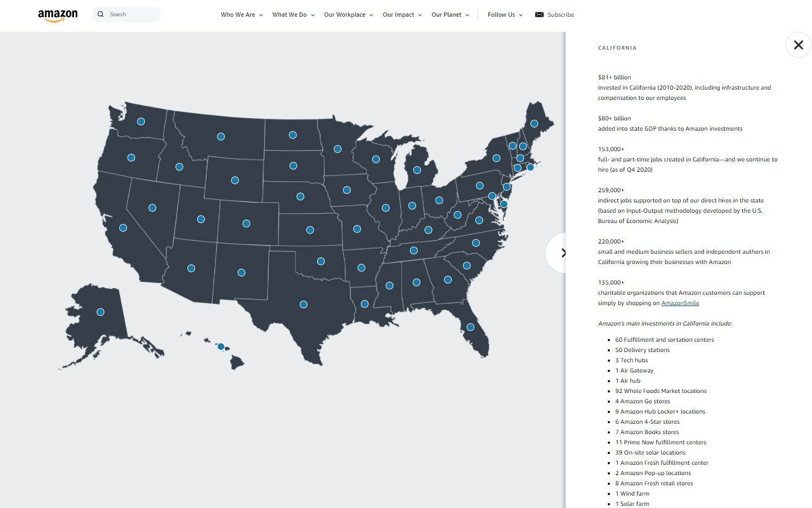Click the Amazon logo
812x508 pixels.
(x=58, y=16)
